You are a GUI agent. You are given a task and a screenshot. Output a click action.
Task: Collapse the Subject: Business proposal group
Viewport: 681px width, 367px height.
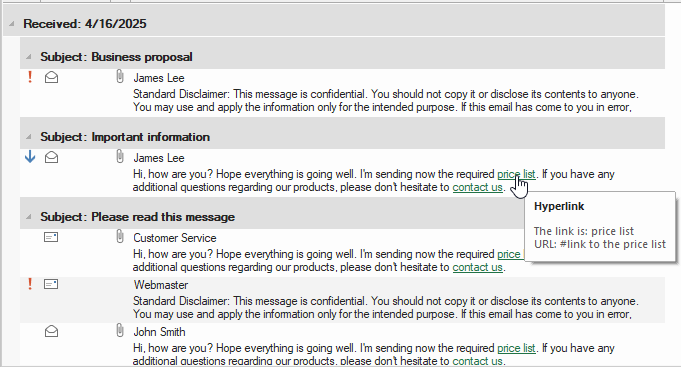click(29, 57)
